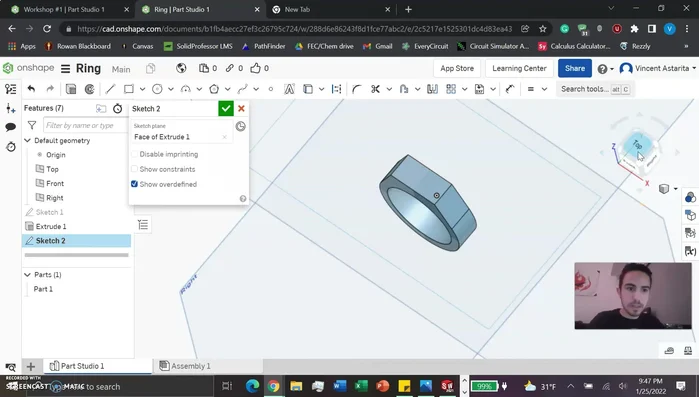
Task: Select the arc sketch tool
Action: point(185,89)
